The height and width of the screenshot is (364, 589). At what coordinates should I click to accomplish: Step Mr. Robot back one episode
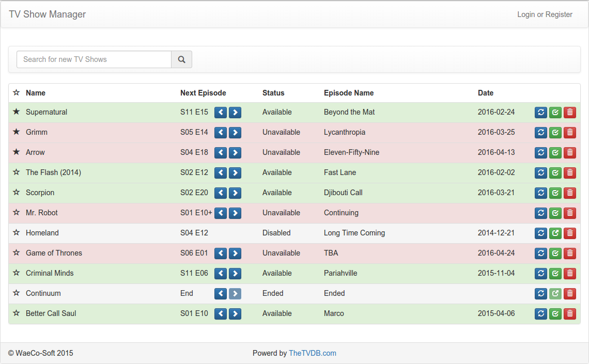(x=221, y=213)
